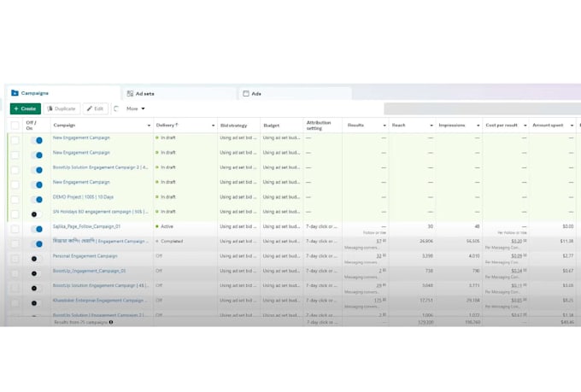Check the box for DEMO Project row

coord(15,199)
